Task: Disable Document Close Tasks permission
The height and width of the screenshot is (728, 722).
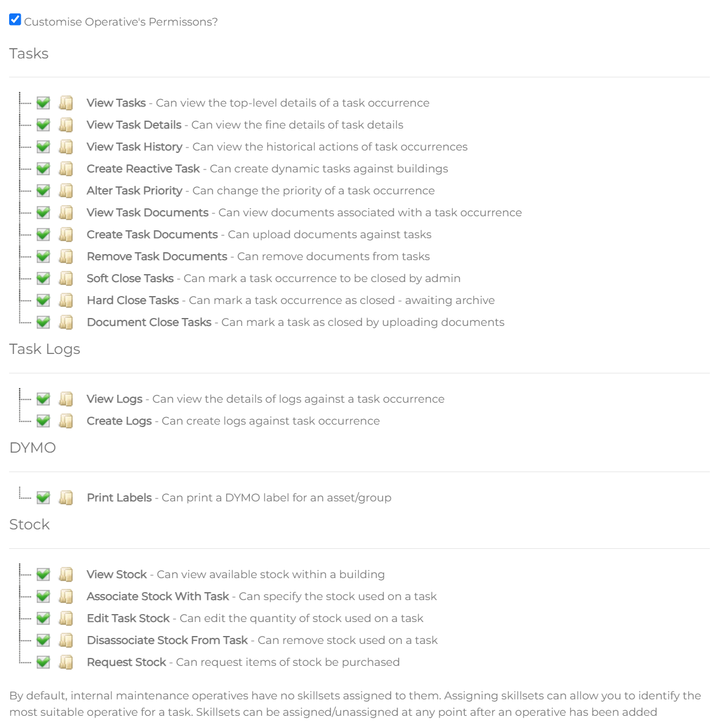Action: pyautogui.click(x=43, y=322)
